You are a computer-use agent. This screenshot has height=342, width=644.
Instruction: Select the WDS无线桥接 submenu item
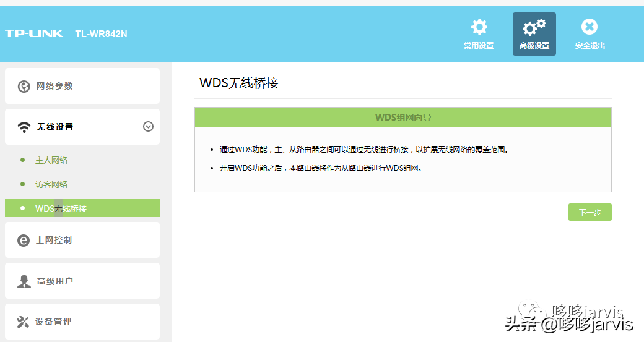[x=82, y=208]
